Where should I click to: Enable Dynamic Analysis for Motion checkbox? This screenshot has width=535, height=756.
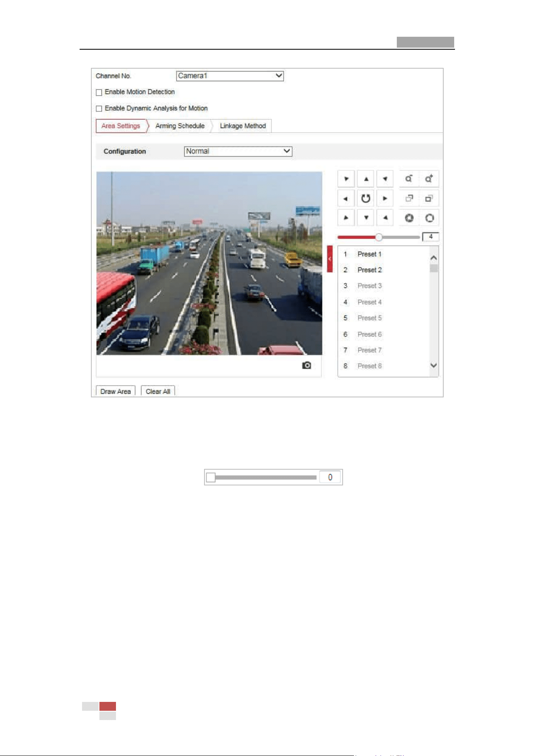point(99,109)
